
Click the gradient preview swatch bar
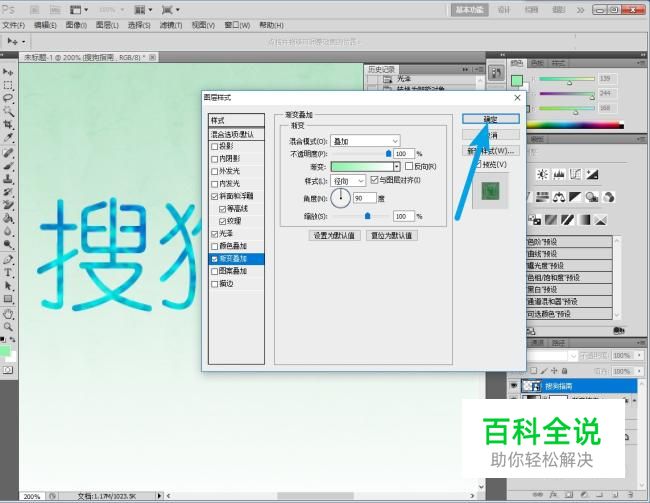click(x=362, y=167)
